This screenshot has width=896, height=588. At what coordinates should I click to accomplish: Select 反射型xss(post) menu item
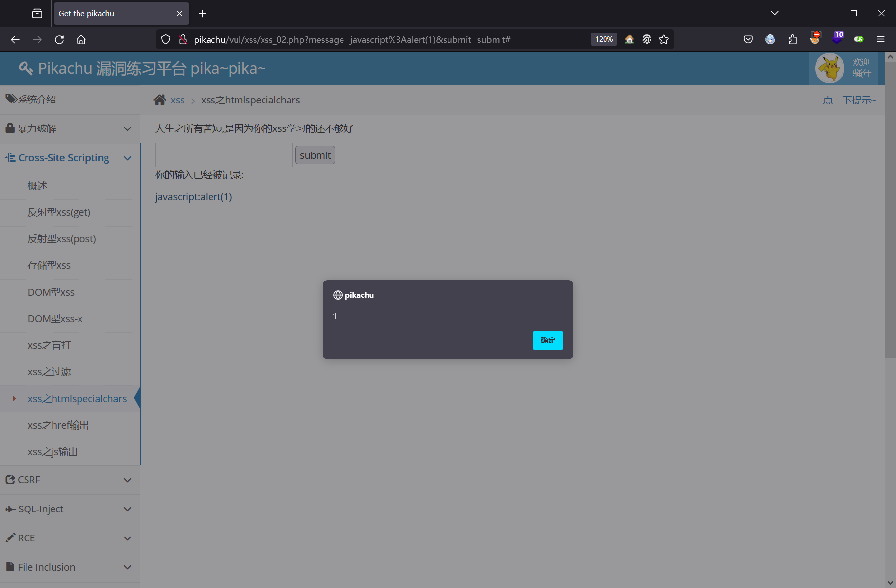click(62, 239)
